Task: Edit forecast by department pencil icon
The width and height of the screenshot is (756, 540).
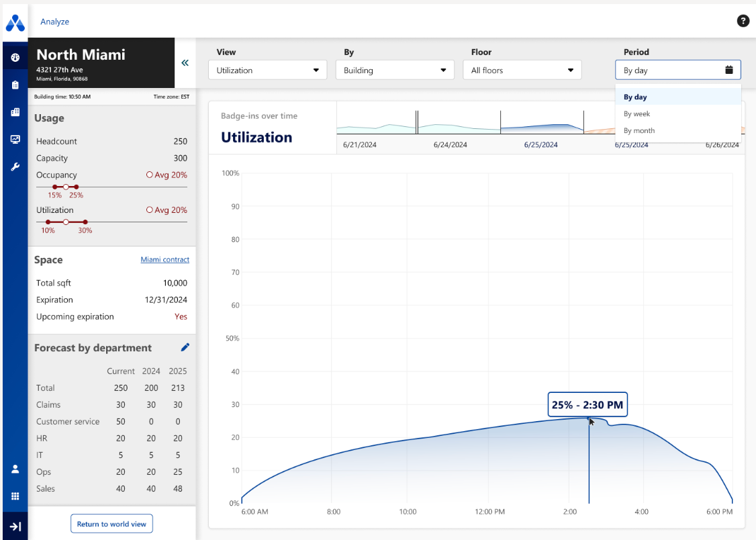Action: point(185,347)
